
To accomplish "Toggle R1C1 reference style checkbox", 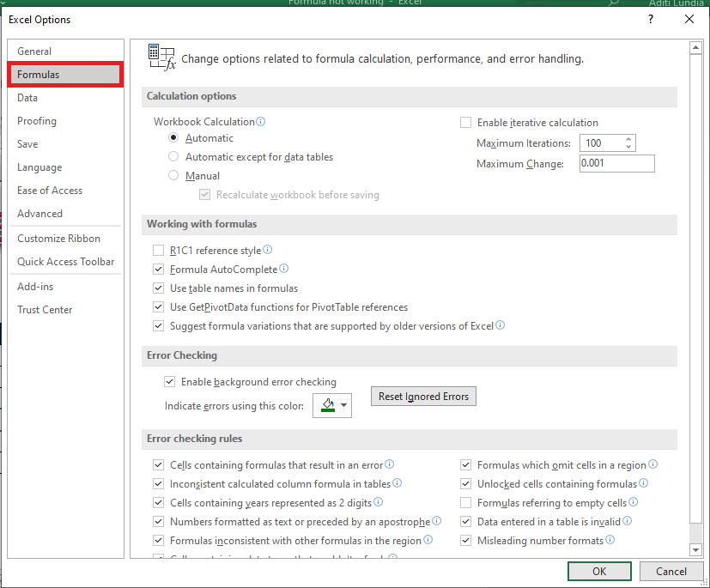I will pyautogui.click(x=158, y=250).
